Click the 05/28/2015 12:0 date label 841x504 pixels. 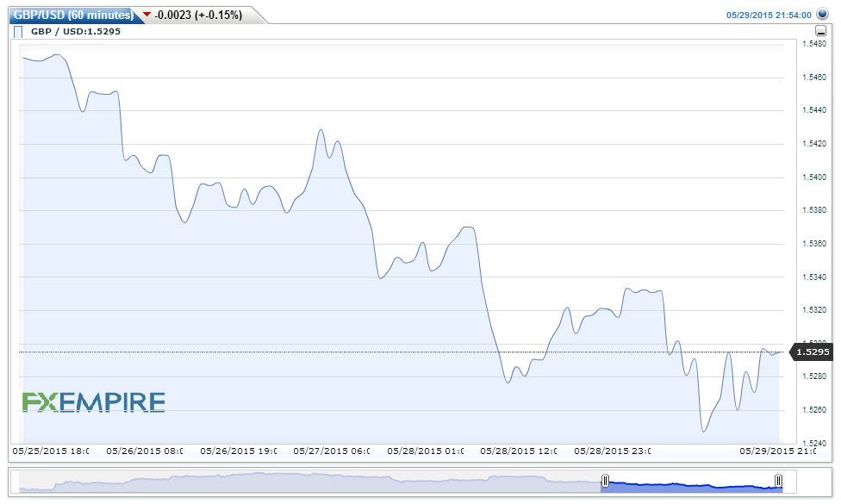click(519, 451)
